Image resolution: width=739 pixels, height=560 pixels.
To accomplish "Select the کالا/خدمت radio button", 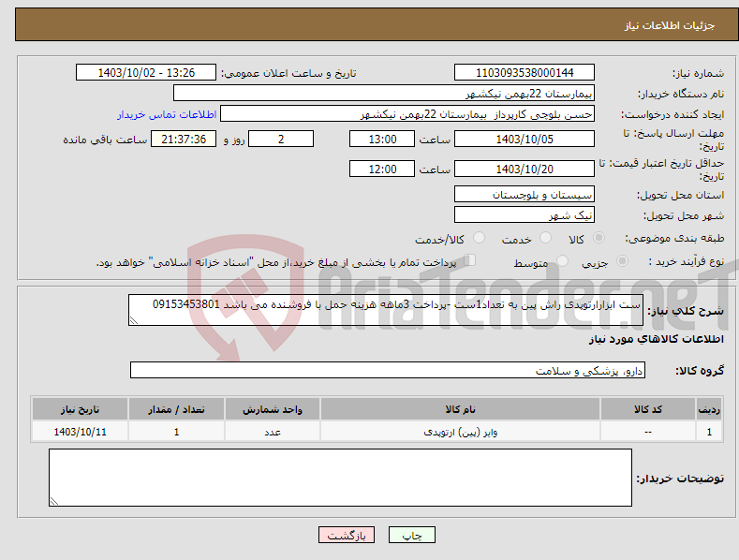I will pyautogui.click(x=479, y=238).
